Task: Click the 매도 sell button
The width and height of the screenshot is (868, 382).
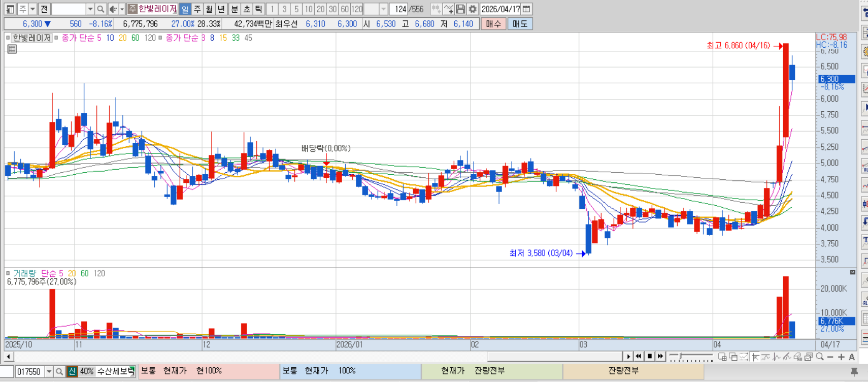Action: coord(520,24)
